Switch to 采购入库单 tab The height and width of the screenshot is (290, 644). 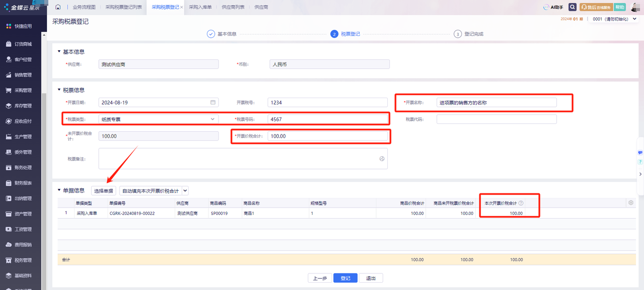click(200, 7)
